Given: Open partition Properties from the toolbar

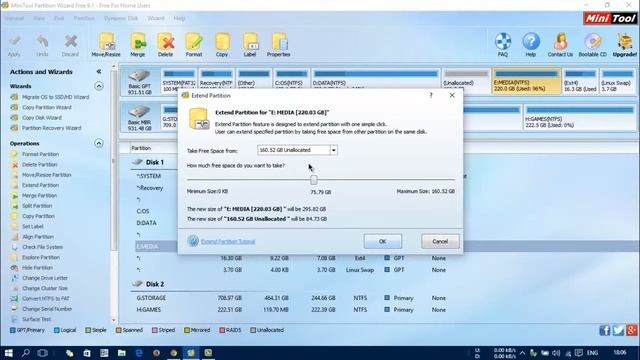Looking at the screenshot, I should pos(279,45).
